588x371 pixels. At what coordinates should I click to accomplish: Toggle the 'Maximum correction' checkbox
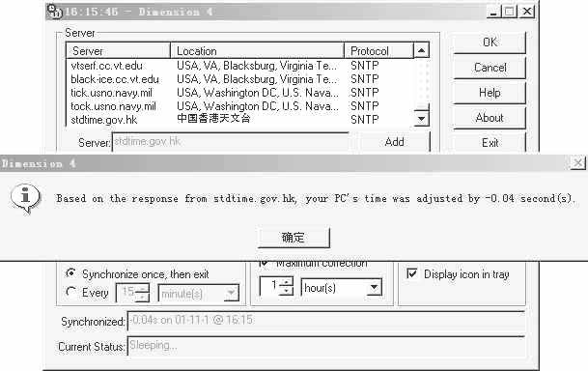264,264
